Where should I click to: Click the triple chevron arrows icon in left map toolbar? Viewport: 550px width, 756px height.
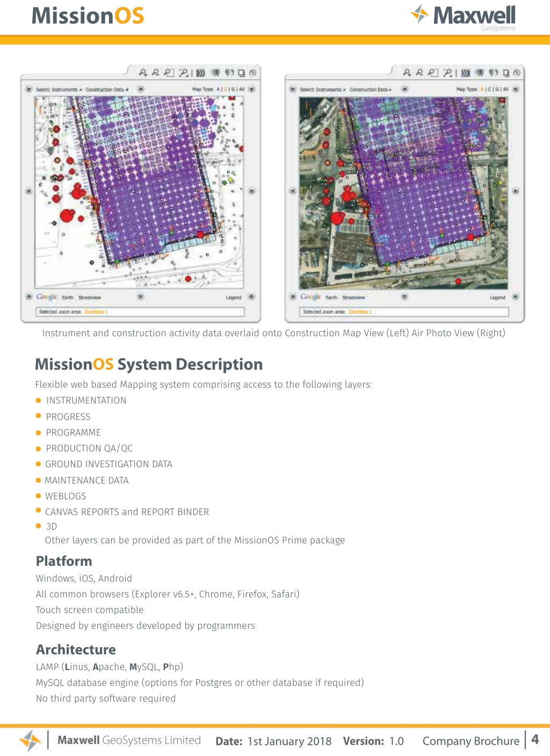tap(200, 72)
